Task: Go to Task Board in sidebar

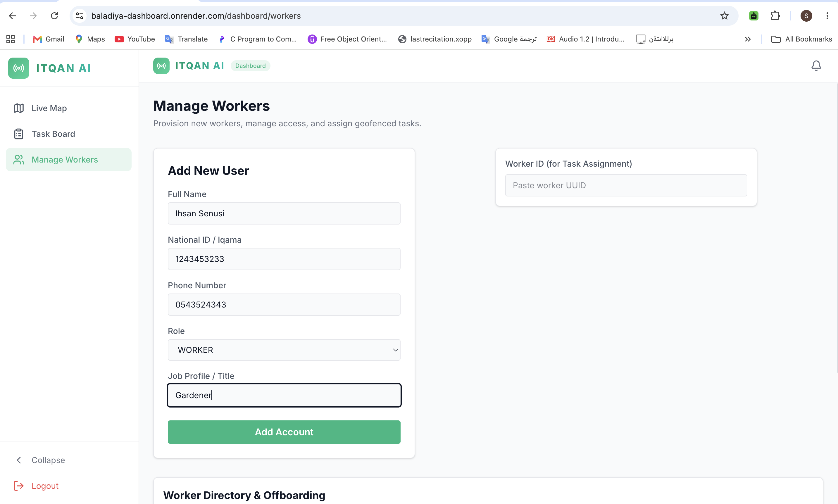Action: pyautogui.click(x=69, y=134)
